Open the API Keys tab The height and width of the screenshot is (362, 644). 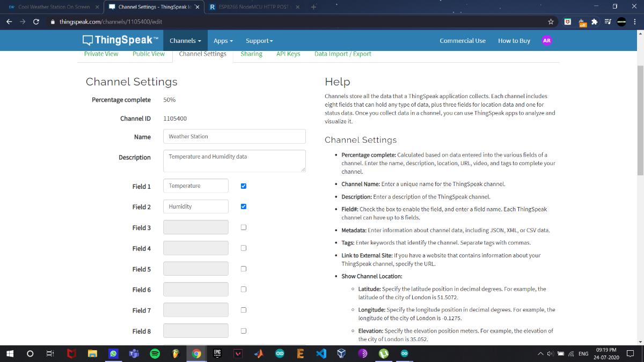[288, 54]
